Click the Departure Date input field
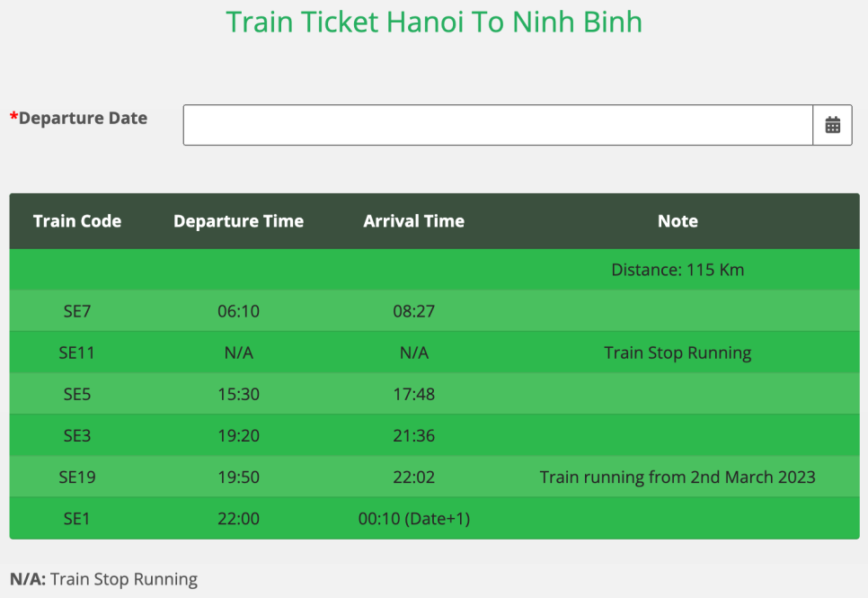 (498, 125)
